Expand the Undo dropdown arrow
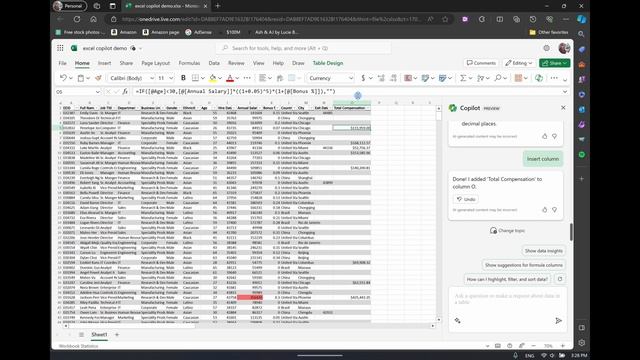The height and width of the screenshot is (360, 640). click(71, 78)
